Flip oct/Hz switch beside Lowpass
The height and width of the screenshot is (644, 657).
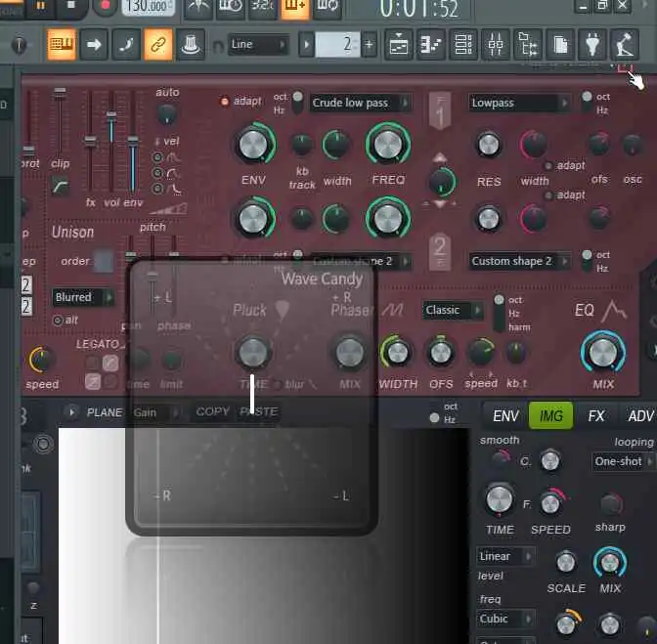click(587, 103)
